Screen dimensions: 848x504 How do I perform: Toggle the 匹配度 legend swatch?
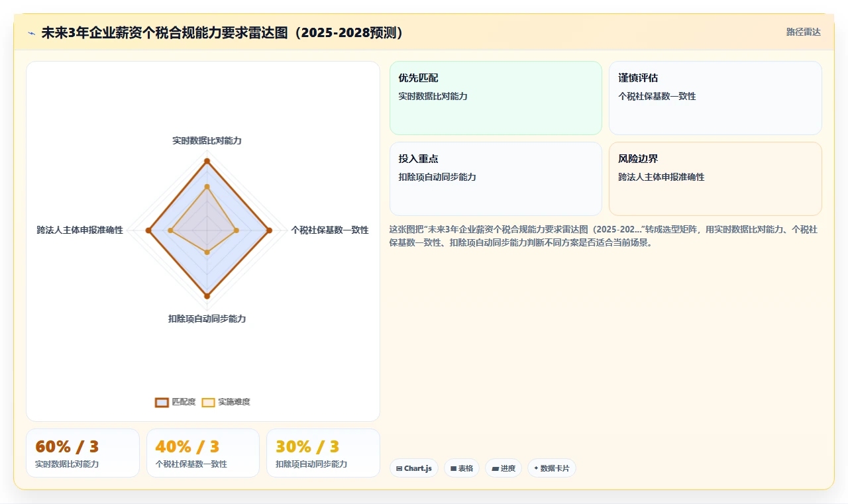tap(162, 402)
